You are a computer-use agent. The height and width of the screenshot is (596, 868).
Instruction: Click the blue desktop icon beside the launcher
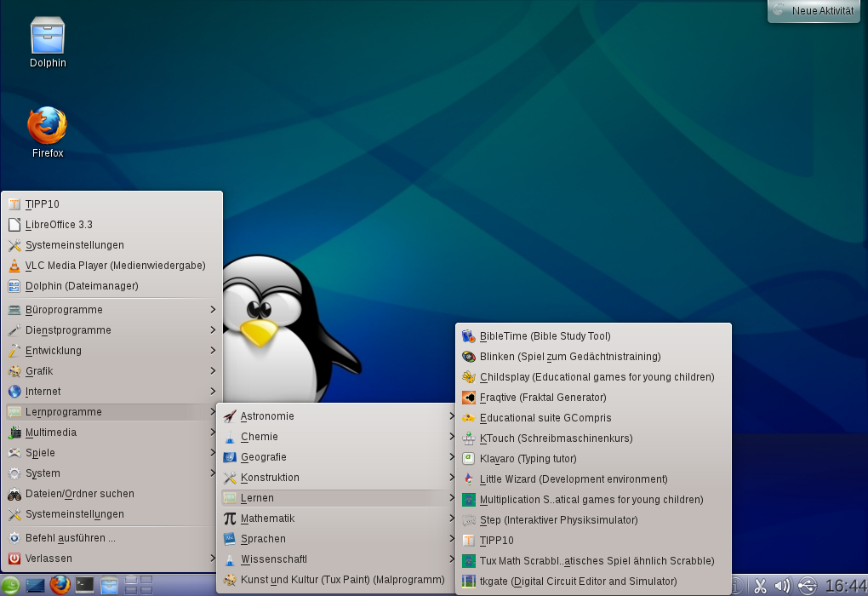click(35, 585)
